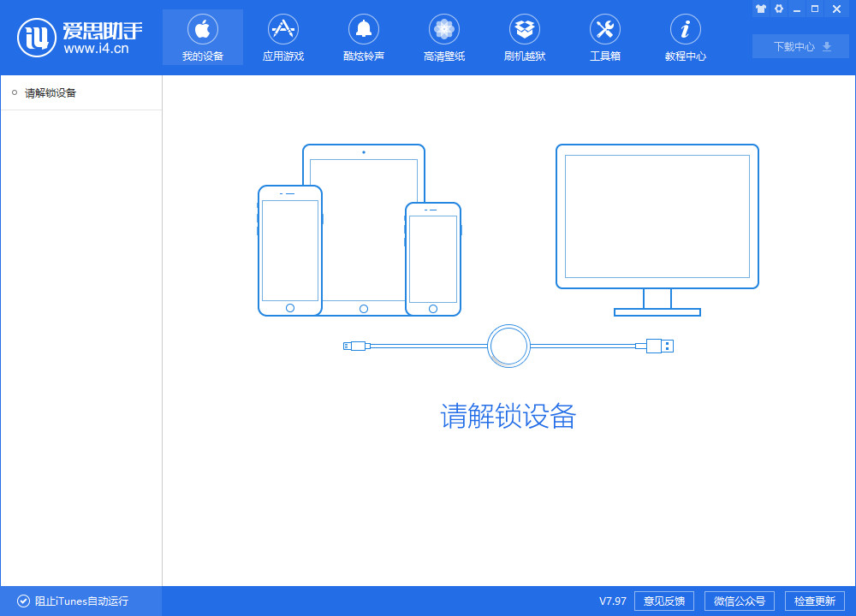The image size is (856, 616).
Task: Click the 微信公众号 button
Action: 739,601
